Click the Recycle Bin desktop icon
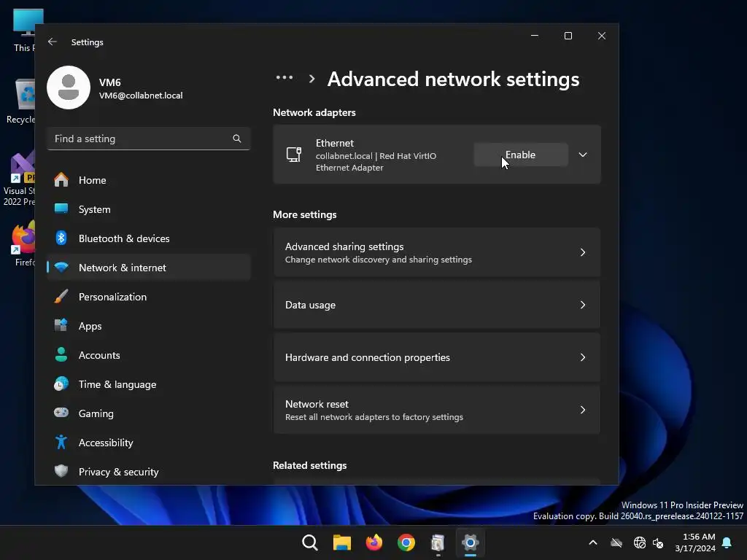Viewport: 747px width, 560px height. click(x=21, y=101)
